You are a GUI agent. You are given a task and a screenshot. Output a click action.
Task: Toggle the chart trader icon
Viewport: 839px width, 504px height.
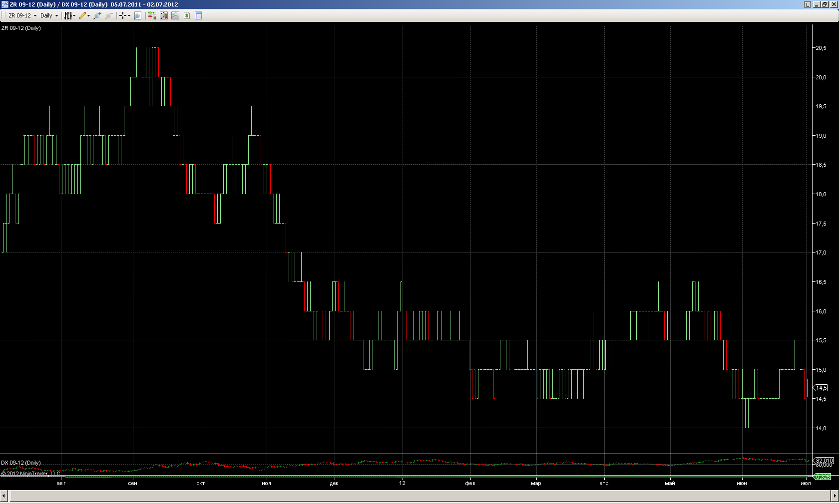coord(152,15)
